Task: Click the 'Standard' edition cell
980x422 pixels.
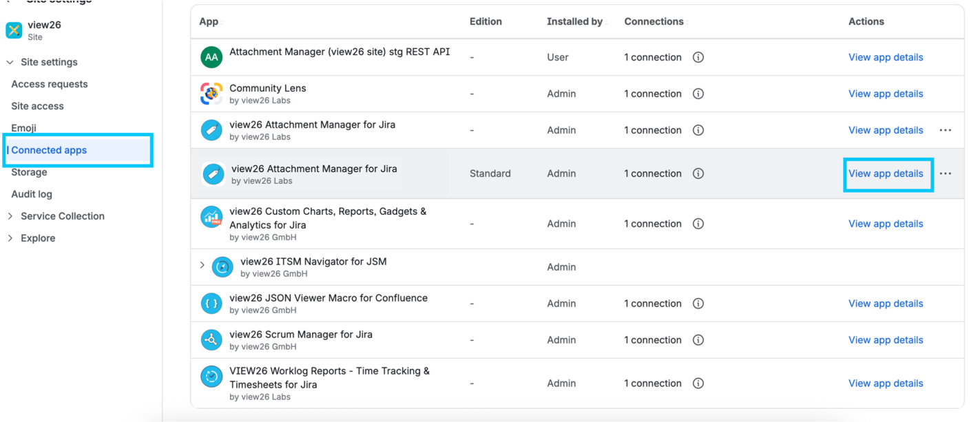Action: (x=490, y=173)
